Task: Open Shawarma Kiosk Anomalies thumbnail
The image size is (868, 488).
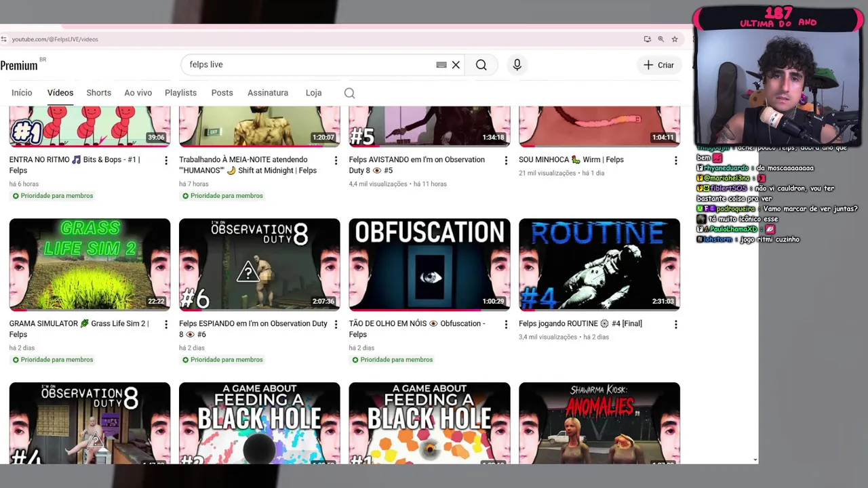Action: click(599, 423)
